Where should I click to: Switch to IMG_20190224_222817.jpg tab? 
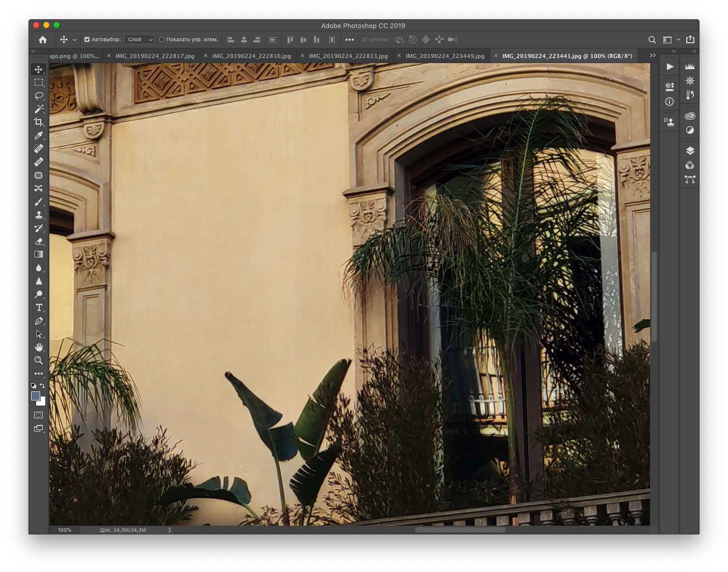[x=155, y=56]
